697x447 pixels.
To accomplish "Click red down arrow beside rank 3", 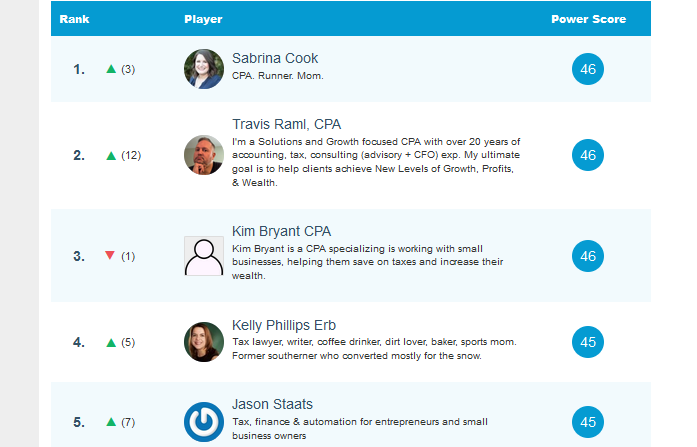I will (x=110, y=256).
